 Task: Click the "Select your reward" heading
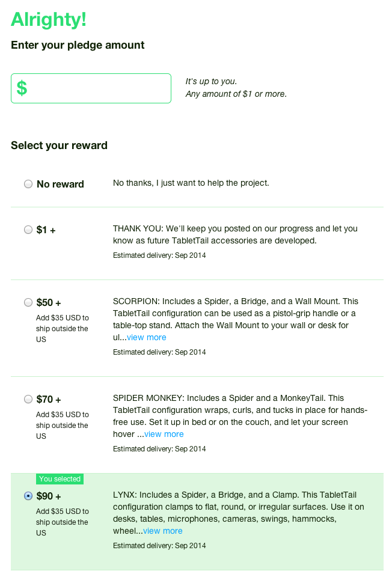point(58,145)
